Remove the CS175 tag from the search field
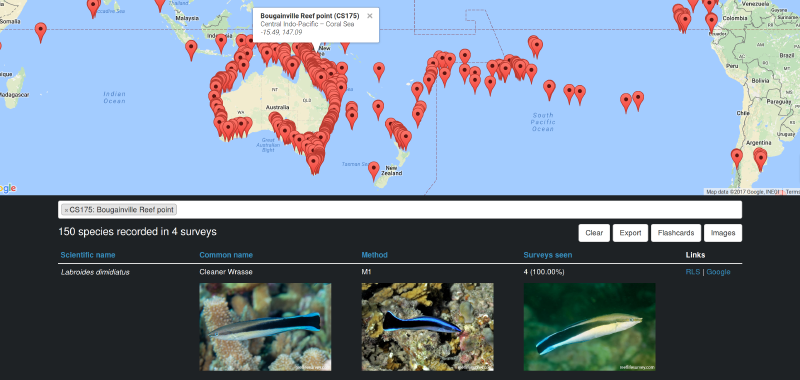800x380 pixels. pyautogui.click(x=66, y=210)
